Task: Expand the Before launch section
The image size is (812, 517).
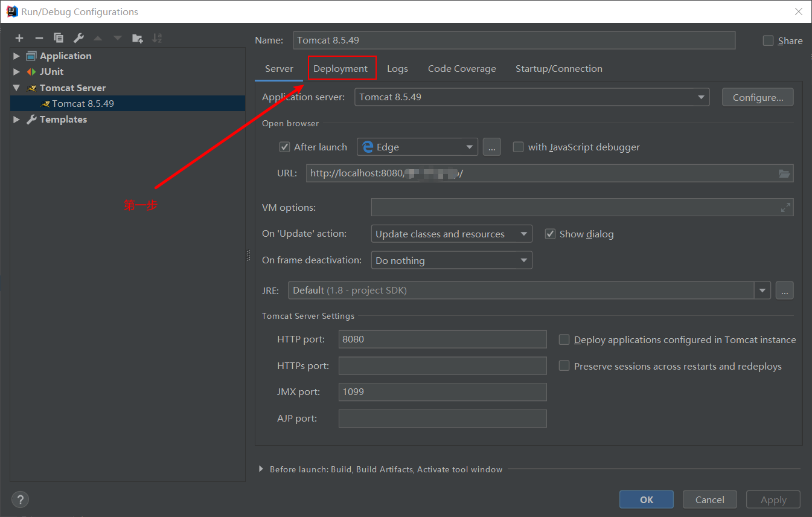Action: point(261,469)
